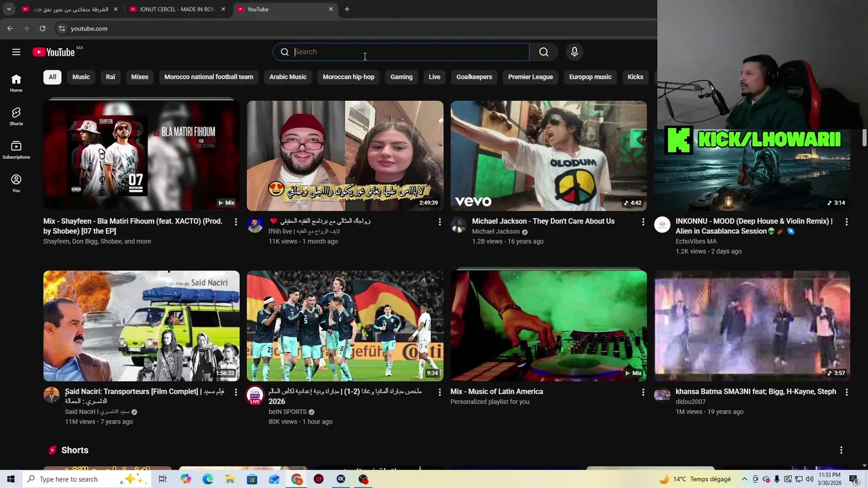The height and width of the screenshot is (488, 868).
Task: Open They Don't Care About Us title
Action: click(x=543, y=221)
